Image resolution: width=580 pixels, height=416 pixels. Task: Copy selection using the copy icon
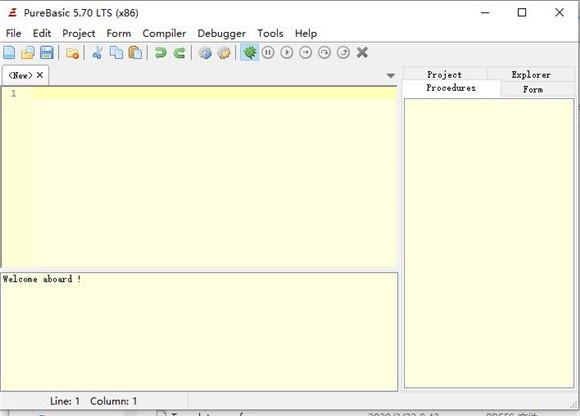117,53
